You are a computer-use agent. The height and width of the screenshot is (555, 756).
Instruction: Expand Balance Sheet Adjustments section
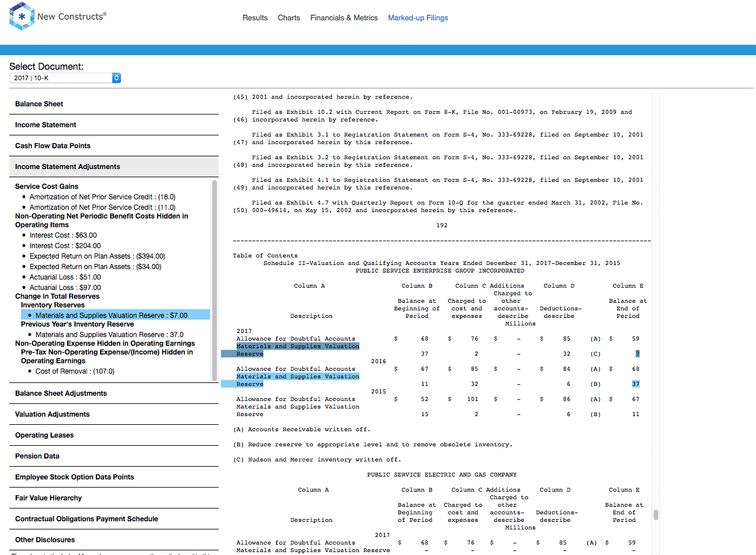pyautogui.click(x=114, y=393)
